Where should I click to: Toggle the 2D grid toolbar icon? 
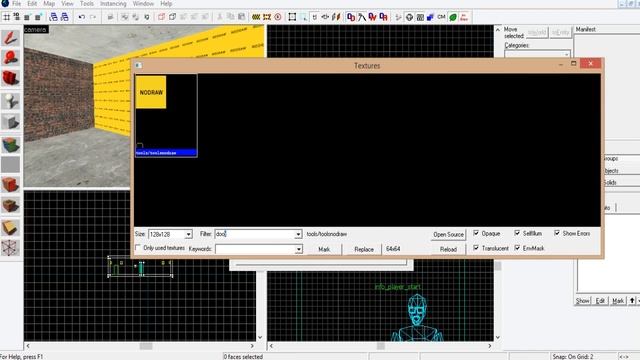[x=7, y=17]
